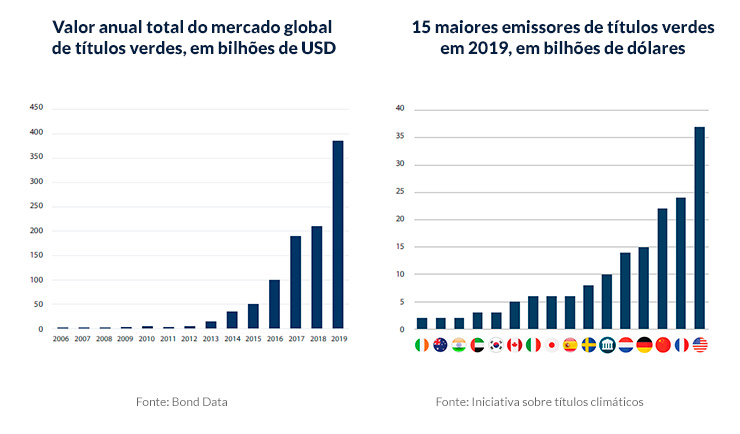Click the '2006' year label

[x=61, y=339]
